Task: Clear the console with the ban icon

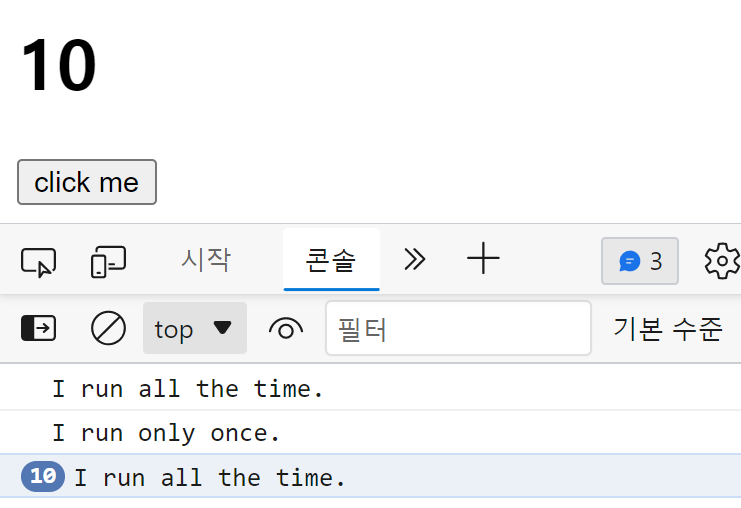Action: click(108, 328)
